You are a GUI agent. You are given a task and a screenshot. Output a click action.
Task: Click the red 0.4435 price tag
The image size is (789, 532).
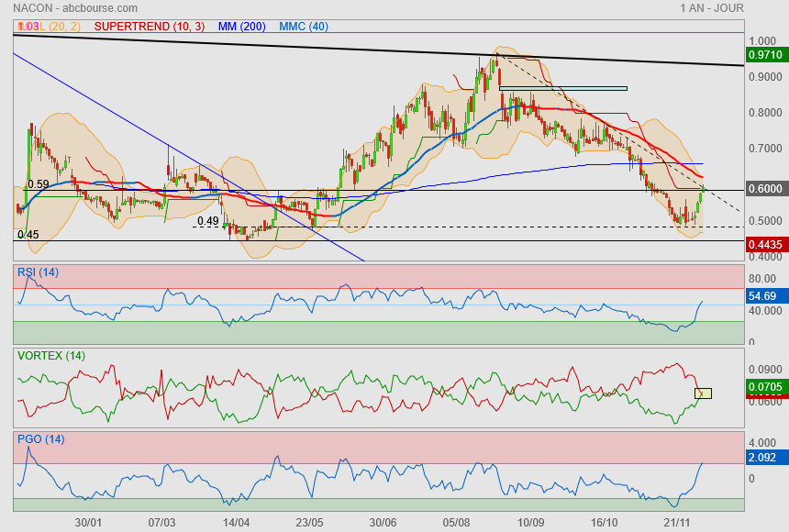[764, 244]
